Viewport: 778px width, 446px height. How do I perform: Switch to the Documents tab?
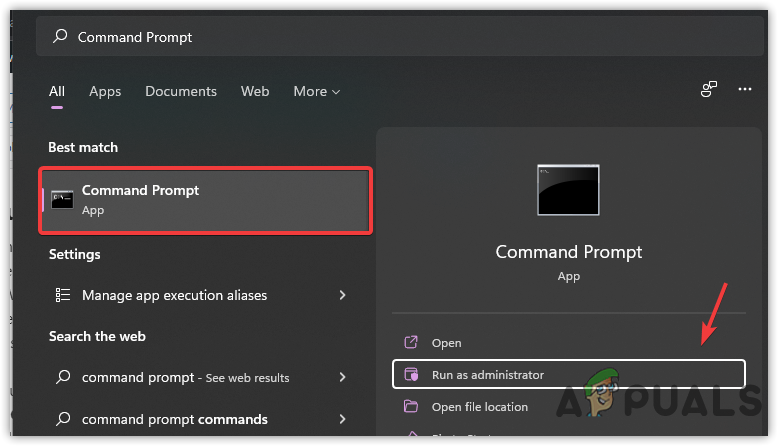point(181,91)
